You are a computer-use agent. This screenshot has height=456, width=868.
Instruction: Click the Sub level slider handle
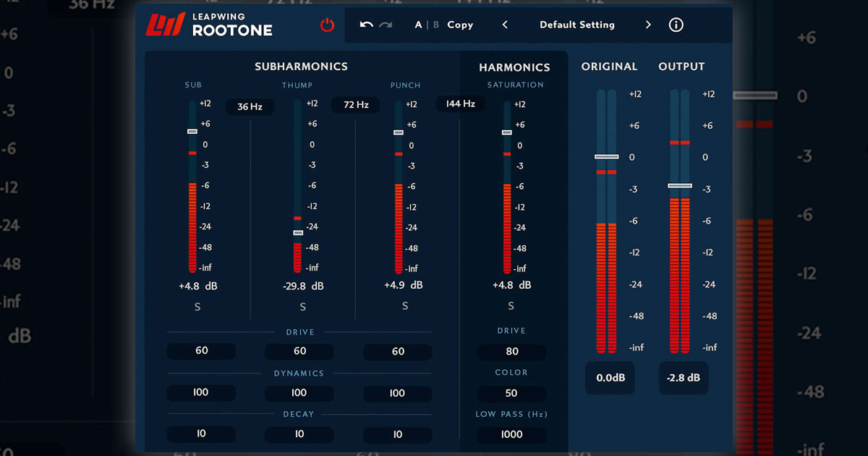click(192, 132)
